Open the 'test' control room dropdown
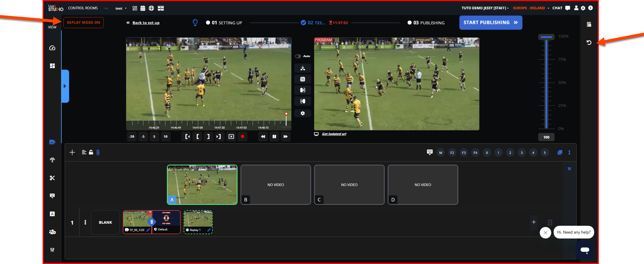The width and height of the screenshot is (644, 264). 121,8
